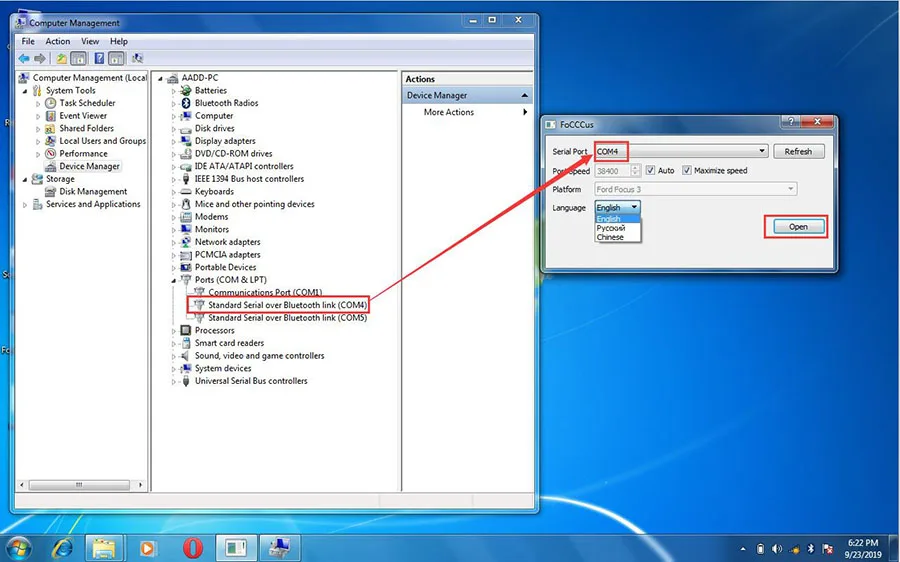900x562 pixels.
Task: Click the Network adapters icon
Action: [185, 242]
